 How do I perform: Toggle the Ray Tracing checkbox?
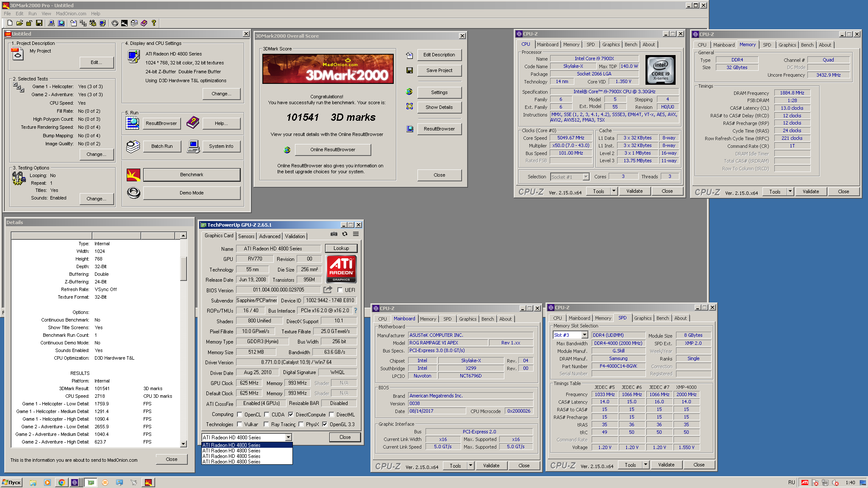[266, 424]
